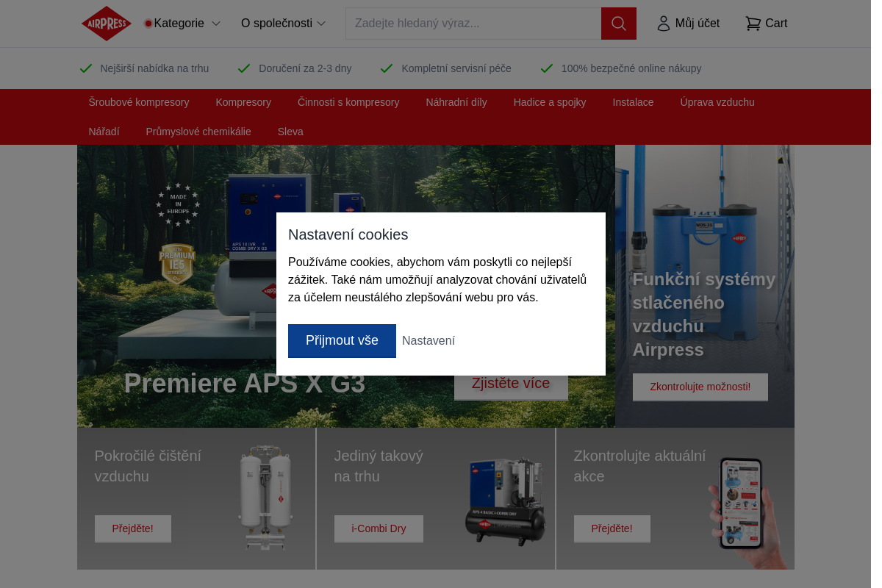Screen dimensions: 882x588
Task: Open account via the user icon
Action: click(x=664, y=24)
